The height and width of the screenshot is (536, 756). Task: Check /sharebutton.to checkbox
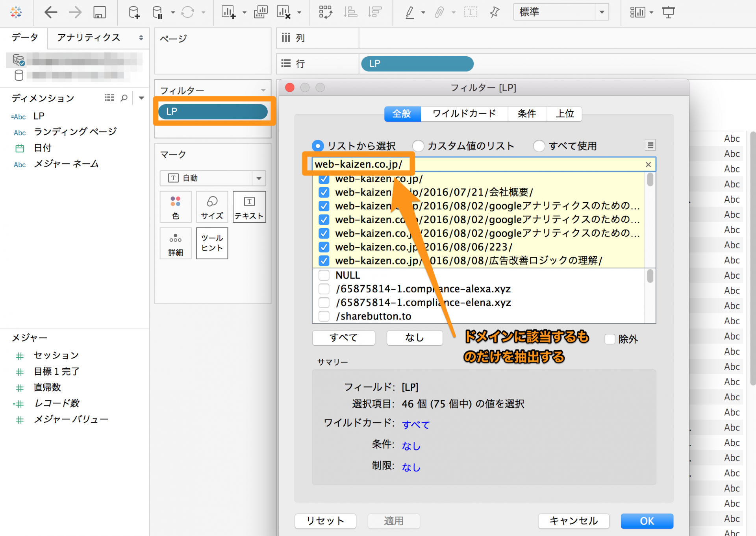click(x=324, y=316)
